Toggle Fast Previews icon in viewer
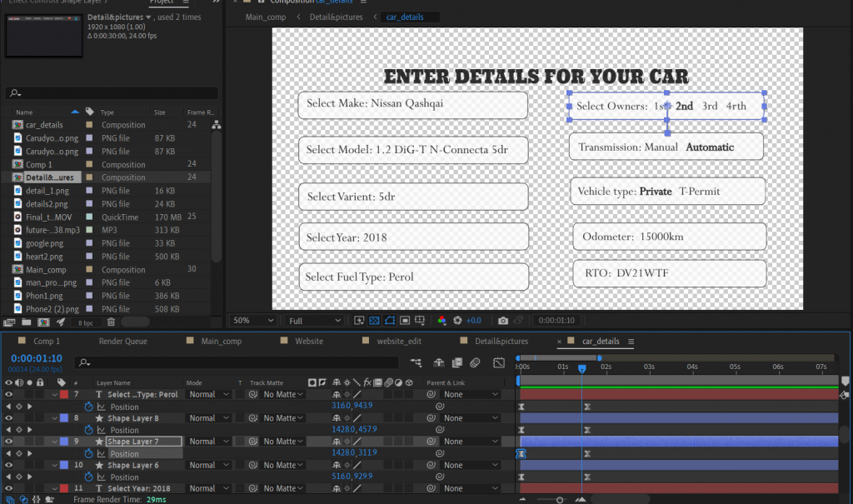Image resolution: width=853 pixels, height=504 pixels. (359, 321)
